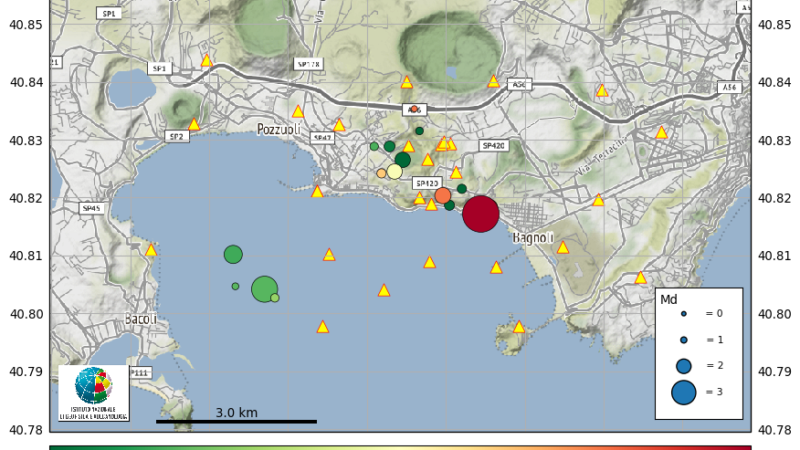This screenshot has width=800, height=450.
Task: Click the SP420 road label
Action: click(x=493, y=146)
